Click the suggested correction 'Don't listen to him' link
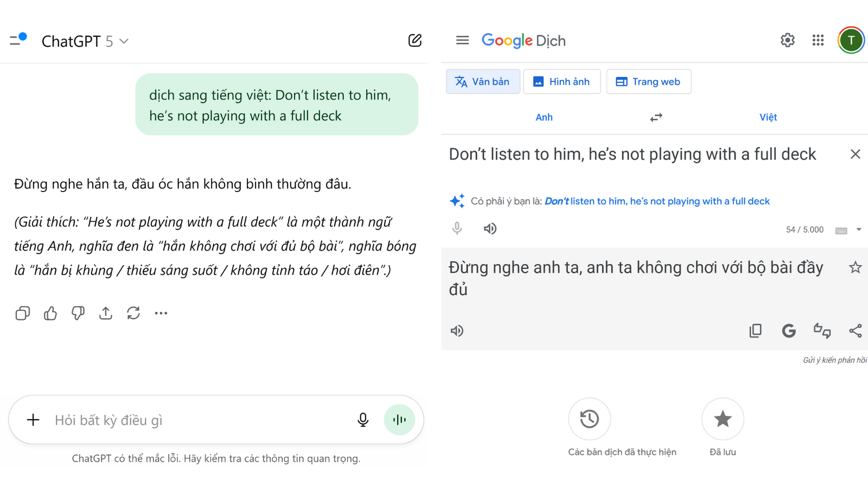868x488 pixels. (x=656, y=201)
